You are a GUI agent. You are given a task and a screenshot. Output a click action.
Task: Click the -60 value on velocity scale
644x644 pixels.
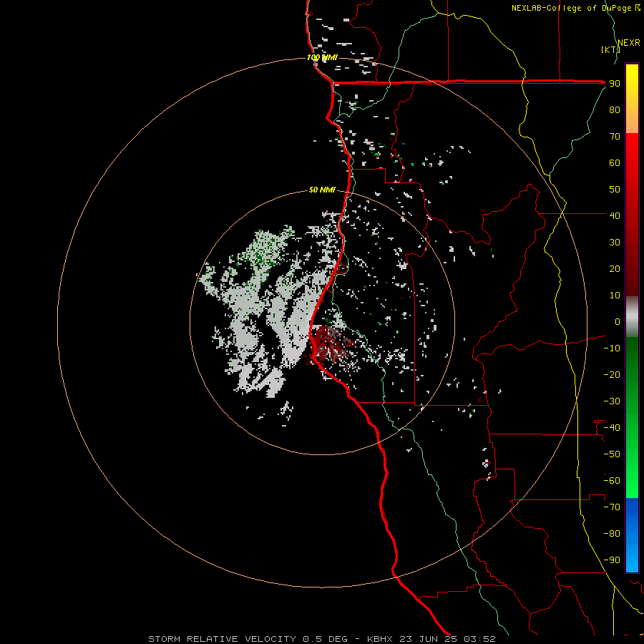coord(612,481)
